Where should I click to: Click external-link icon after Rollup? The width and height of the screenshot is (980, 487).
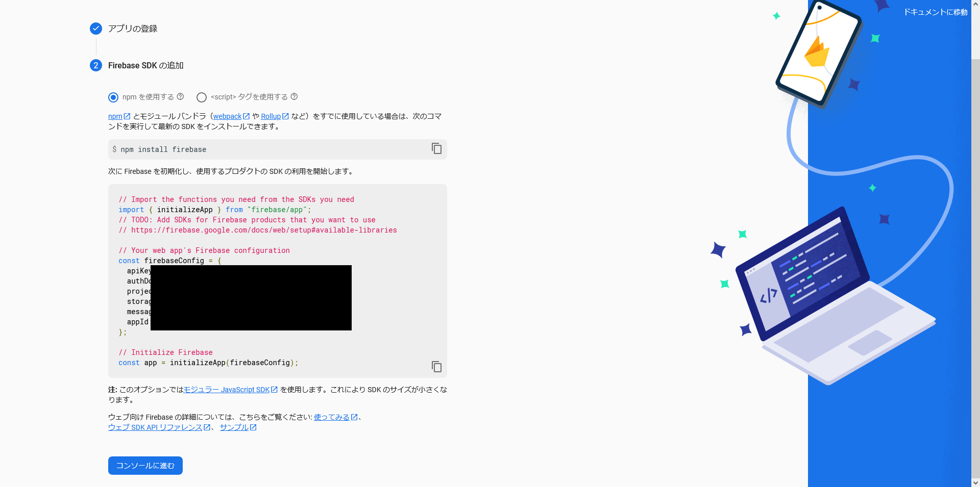click(x=286, y=116)
